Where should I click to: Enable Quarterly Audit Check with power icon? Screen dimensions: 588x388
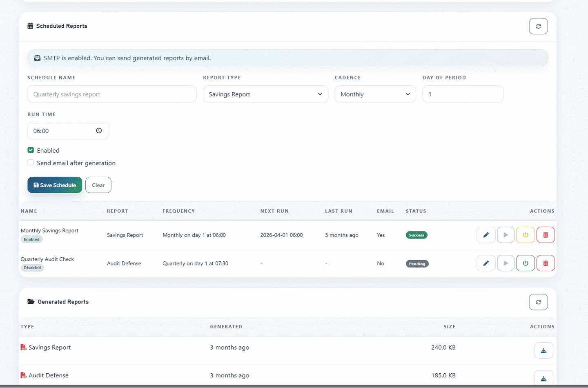click(526, 263)
